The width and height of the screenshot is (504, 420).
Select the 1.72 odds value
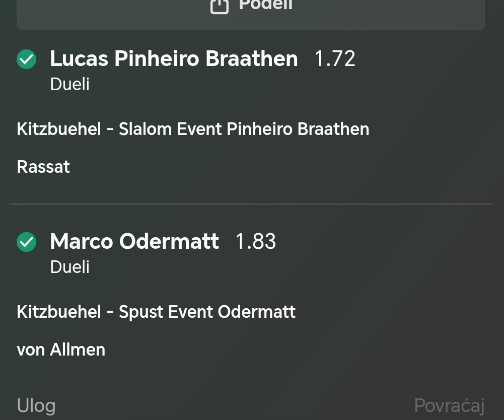point(335,59)
